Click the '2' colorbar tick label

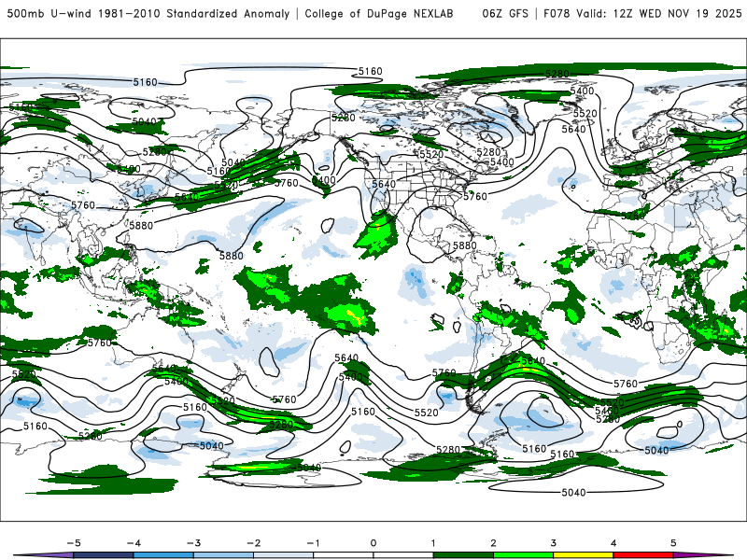pyautogui.click(x=493, y=543)
